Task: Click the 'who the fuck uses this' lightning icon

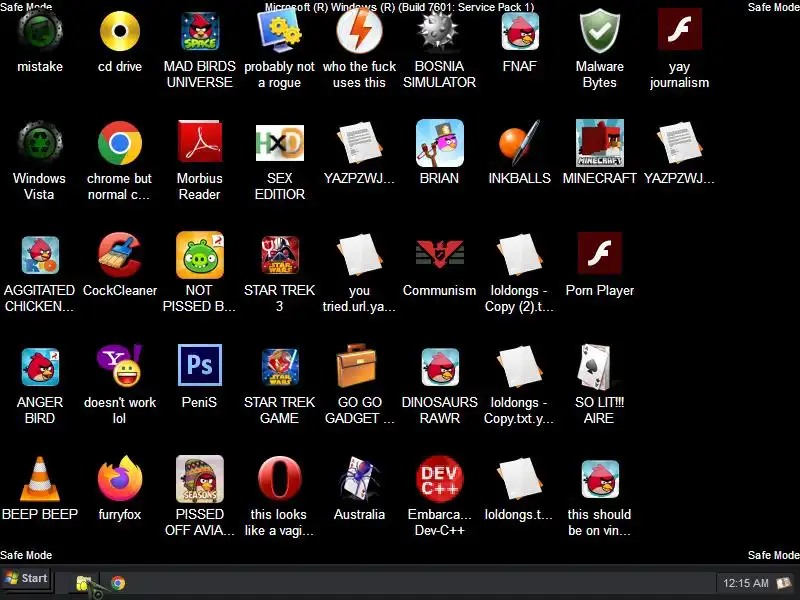Action: pyautogui.click(x=360, y=31)
